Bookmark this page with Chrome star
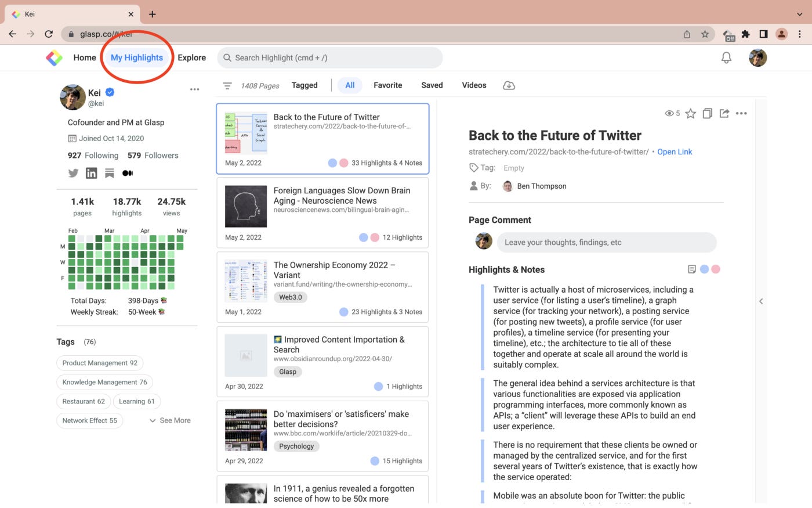Screen dimensions: 812x508 point(705,34)
